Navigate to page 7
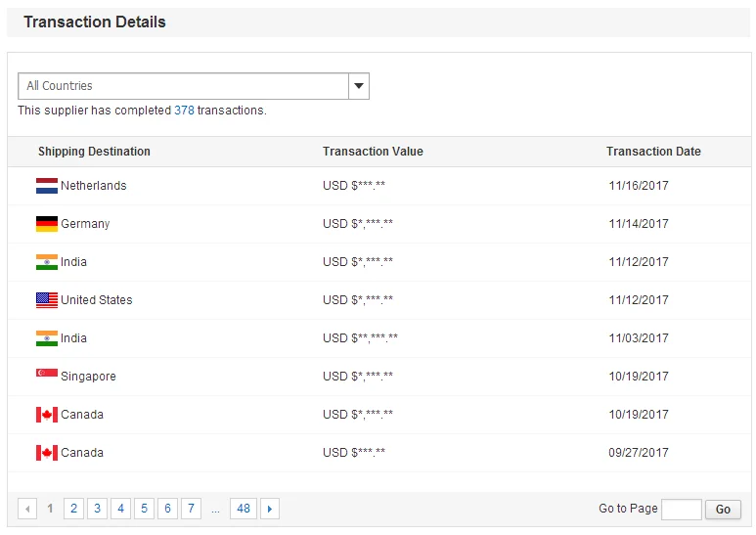This screenshot has width=756, height=535. 191,509
